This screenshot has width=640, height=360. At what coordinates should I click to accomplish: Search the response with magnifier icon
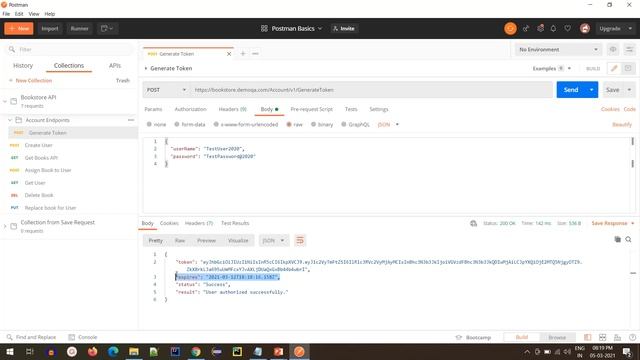point(629,239)
